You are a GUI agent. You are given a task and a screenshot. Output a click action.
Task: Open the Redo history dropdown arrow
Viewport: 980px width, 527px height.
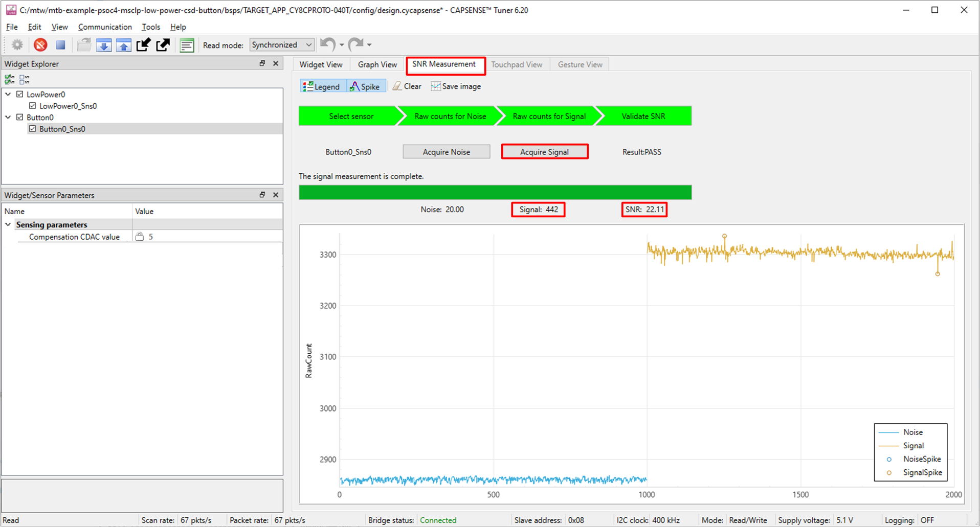[x=369, y=45]
